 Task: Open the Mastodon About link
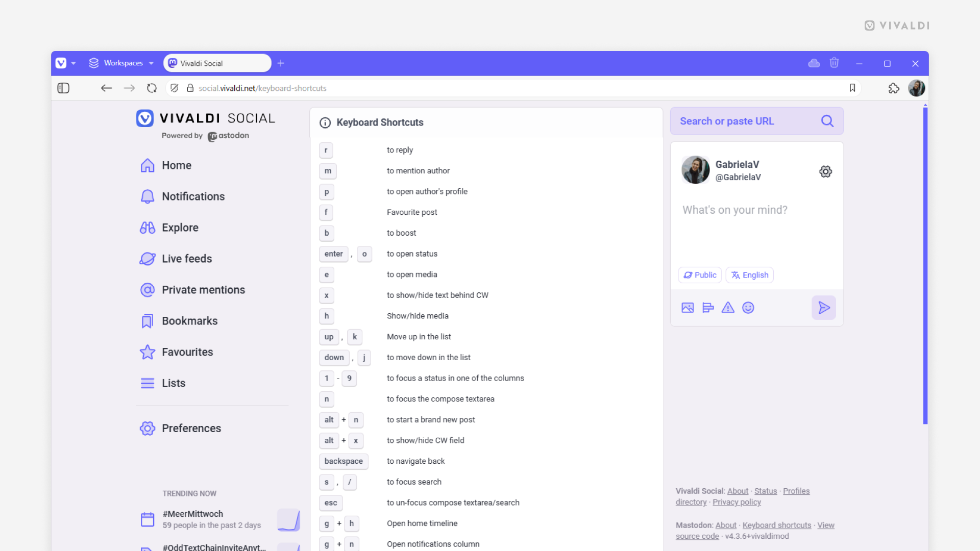tap(726, 525)
